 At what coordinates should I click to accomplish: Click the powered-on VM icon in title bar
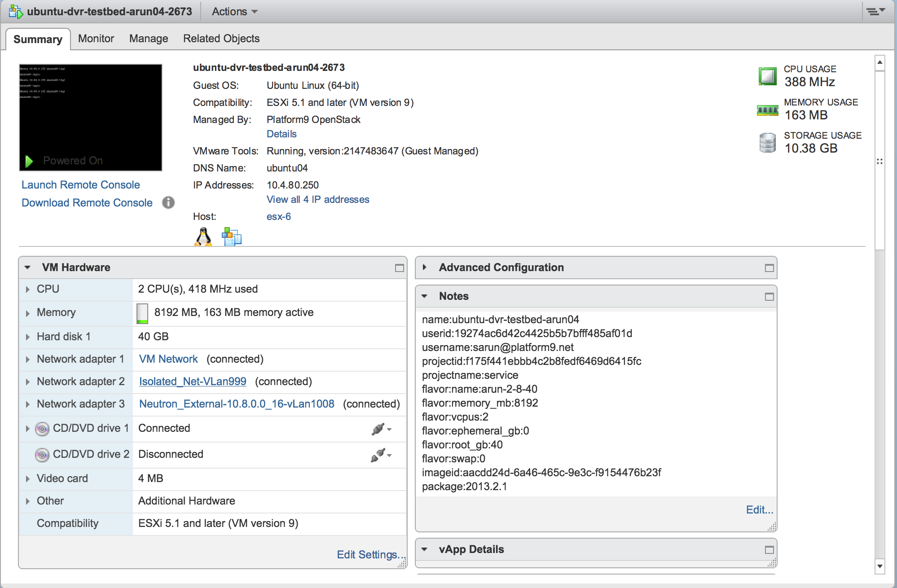14,11
